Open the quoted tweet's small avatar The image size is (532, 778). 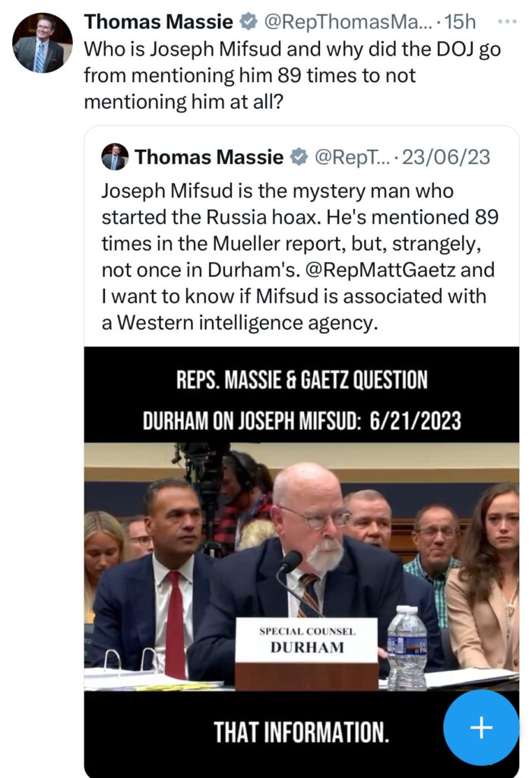(115, 157)
